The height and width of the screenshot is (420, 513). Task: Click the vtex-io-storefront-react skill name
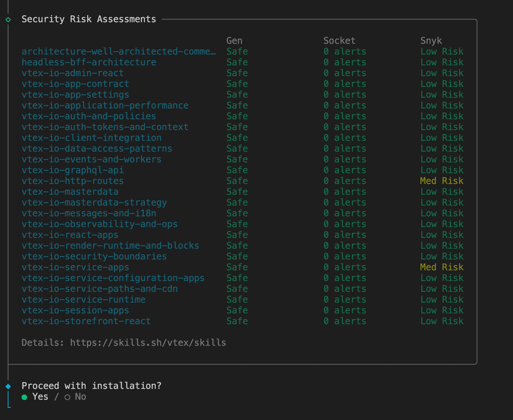pyautogui.click(x=86, y=321)
